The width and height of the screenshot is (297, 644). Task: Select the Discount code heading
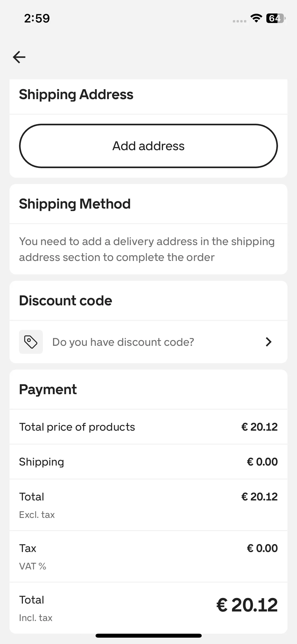coord(65,301)
